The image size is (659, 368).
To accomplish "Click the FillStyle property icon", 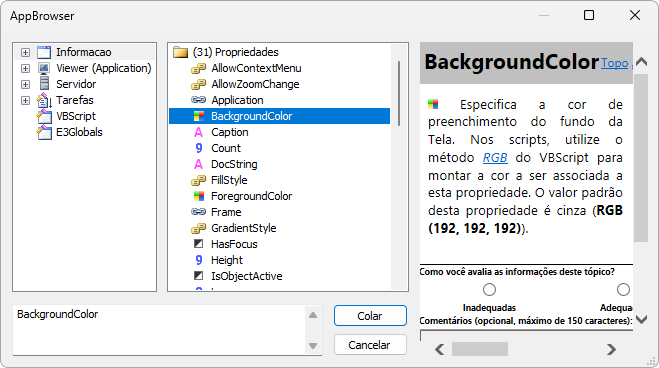I will tap(198, 180).
